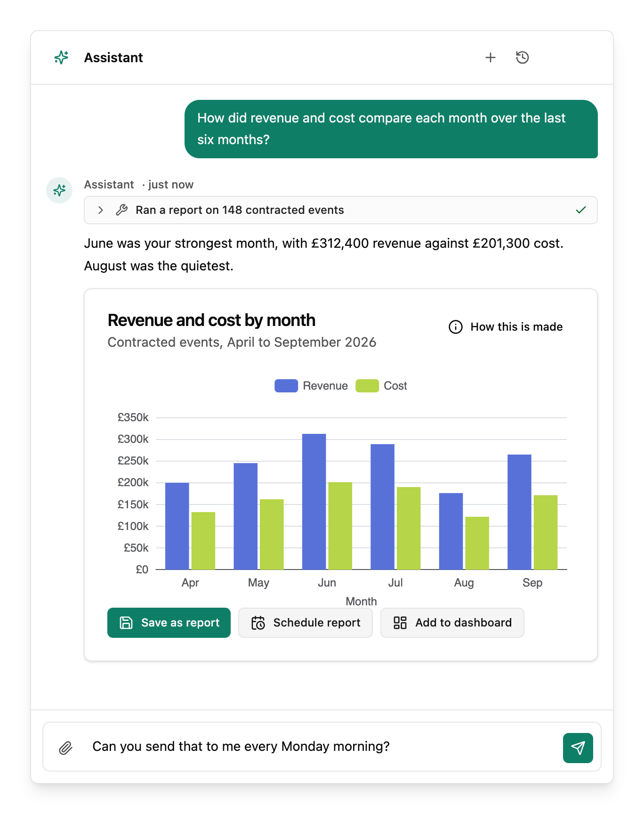The image size is (644, 814).
Task: Open chat history clock icon
Action: (523, 57)
